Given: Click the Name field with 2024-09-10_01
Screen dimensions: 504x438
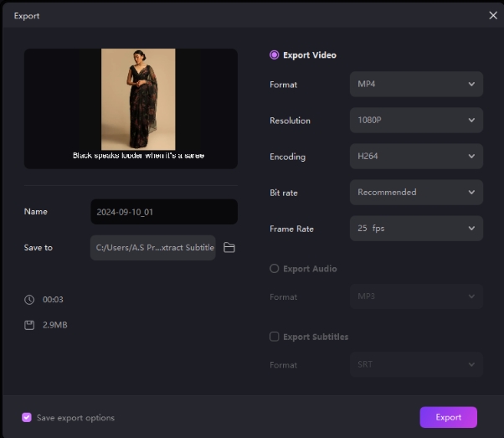Looking at the screenshot, I should (163, 212).
